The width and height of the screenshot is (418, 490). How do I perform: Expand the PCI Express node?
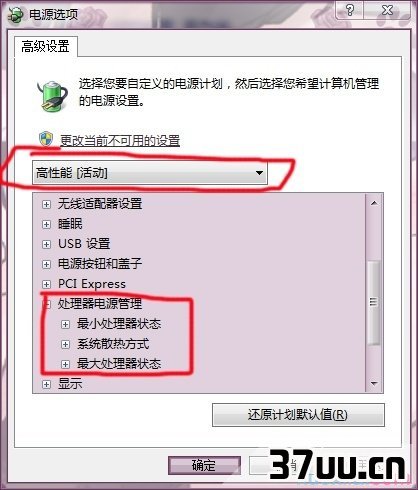[46, 284]
